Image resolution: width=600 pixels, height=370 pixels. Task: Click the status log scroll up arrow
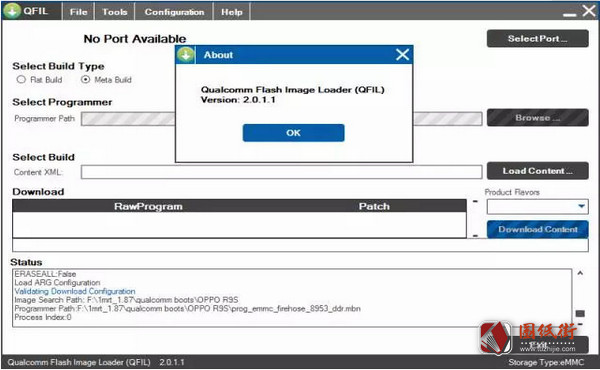pos(580,273)
